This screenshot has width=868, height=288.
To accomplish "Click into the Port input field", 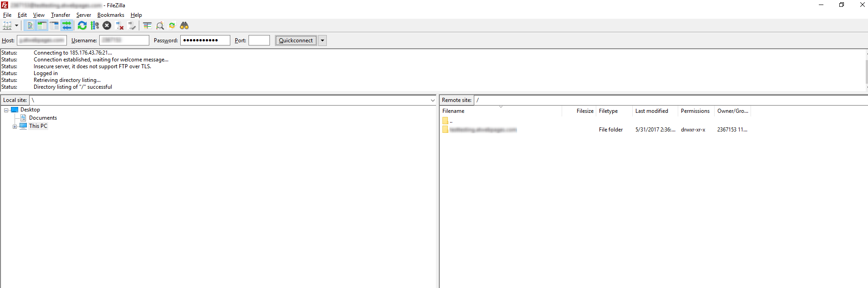I will coord(259,40).
